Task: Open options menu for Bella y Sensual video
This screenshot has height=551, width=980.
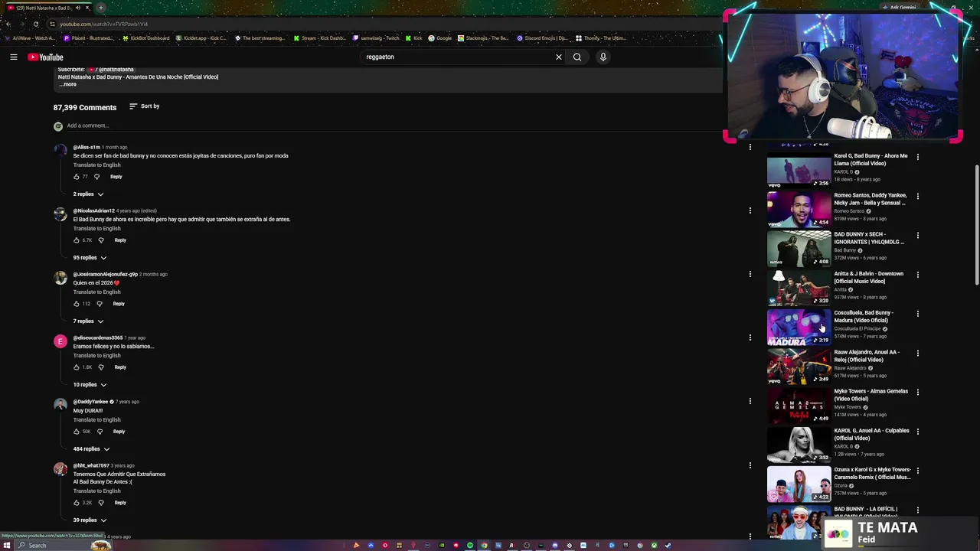Action: click(918, 196)
